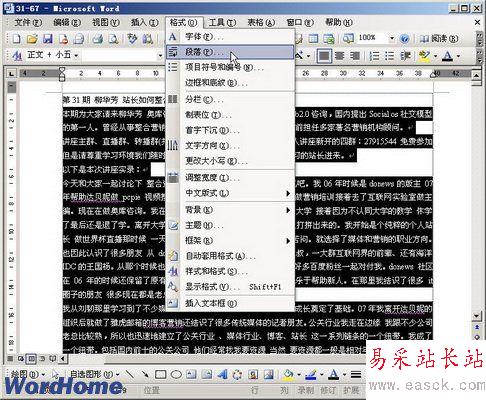The width and height of the screenshot is (486, 400).
Task: Select 边框和底纹(B)... menu entry
Action: 230,82
